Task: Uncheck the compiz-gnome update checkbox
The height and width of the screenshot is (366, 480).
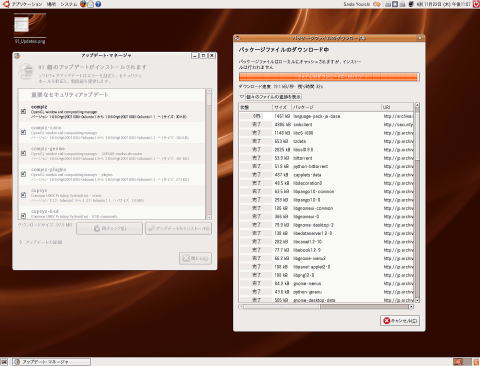Action: pyautogui.click(x=23, y=153)
